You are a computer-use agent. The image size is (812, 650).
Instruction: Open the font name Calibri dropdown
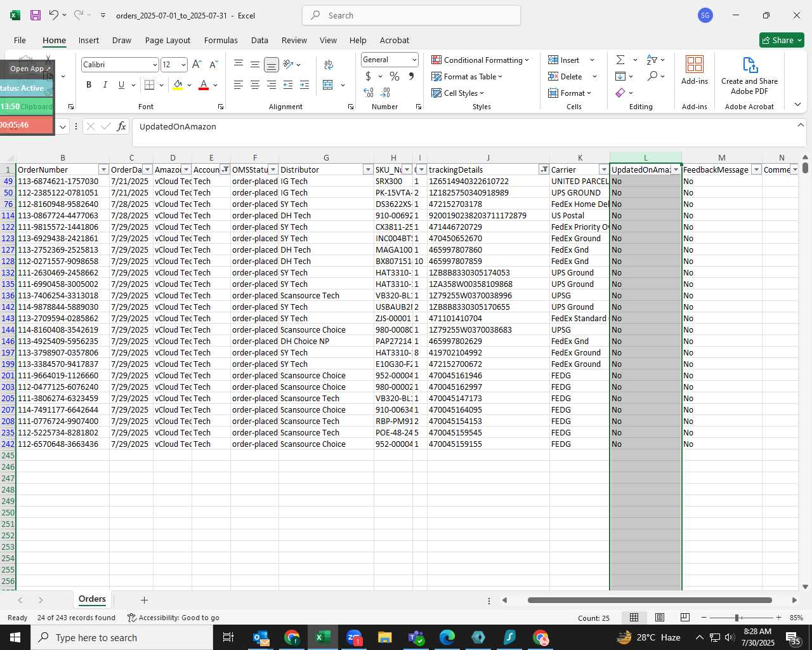pos(155,65)
